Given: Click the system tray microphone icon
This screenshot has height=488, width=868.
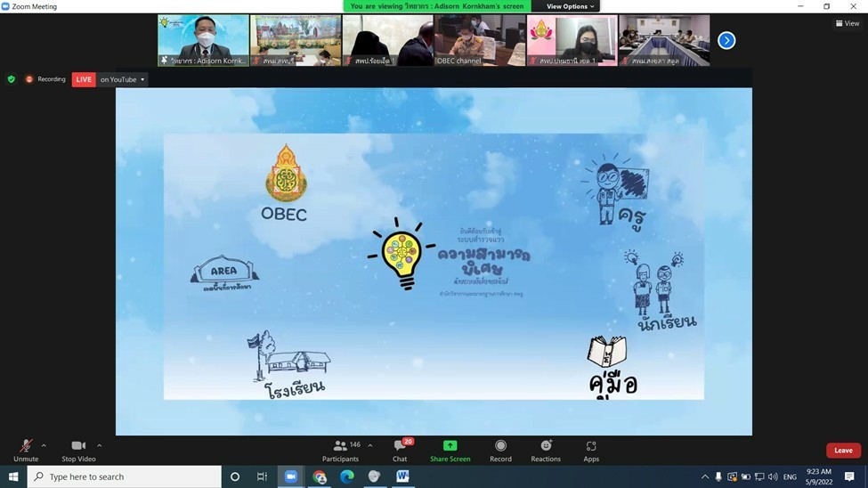Looking at the screenshot, I should pos(718,476).
